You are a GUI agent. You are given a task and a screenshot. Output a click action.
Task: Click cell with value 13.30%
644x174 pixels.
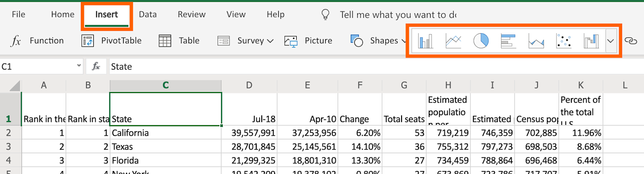(360, 161)
